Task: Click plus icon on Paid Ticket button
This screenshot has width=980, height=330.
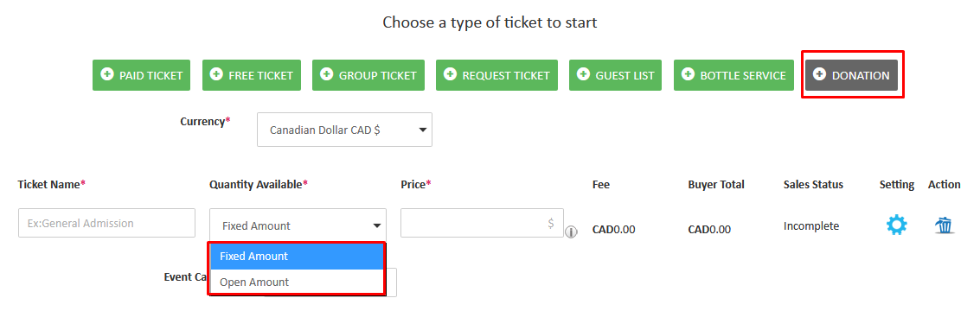Action: coord(107,74)
